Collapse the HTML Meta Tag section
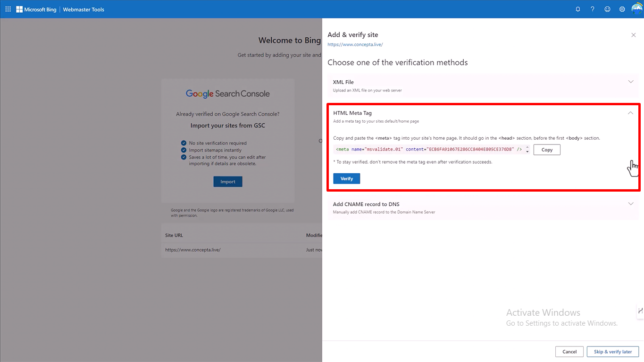Image resolution: width=644 pixels, height=362 pixels. click(631, 113)
